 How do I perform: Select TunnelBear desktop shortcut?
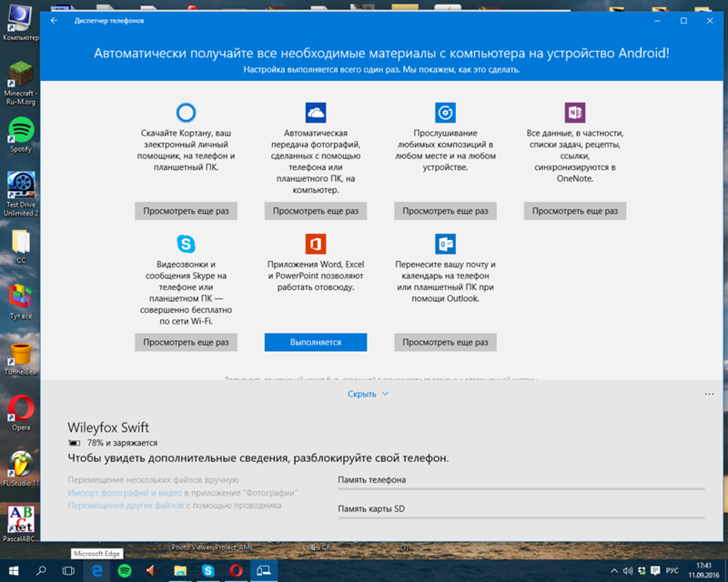click(x=21, y=358)
